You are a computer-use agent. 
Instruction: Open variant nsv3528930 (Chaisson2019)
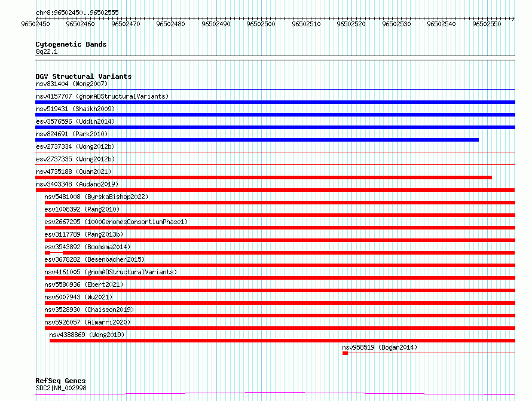[x=89, y=310]
